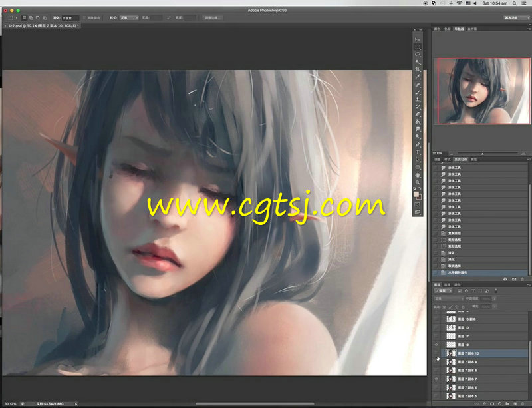Open the tool preset picker arrow
The width and height of the screenshot is (532, 408).
[x=16, y=18]
